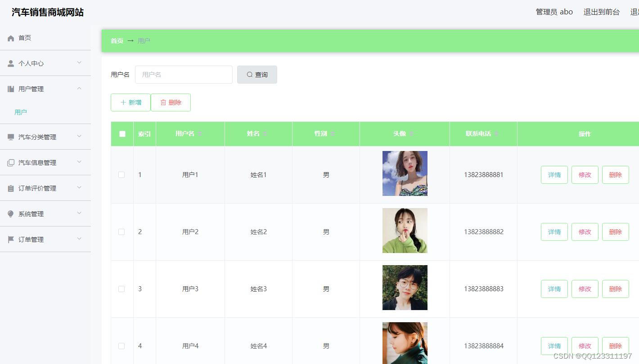Click 删除 in 用户4 row

616,346
